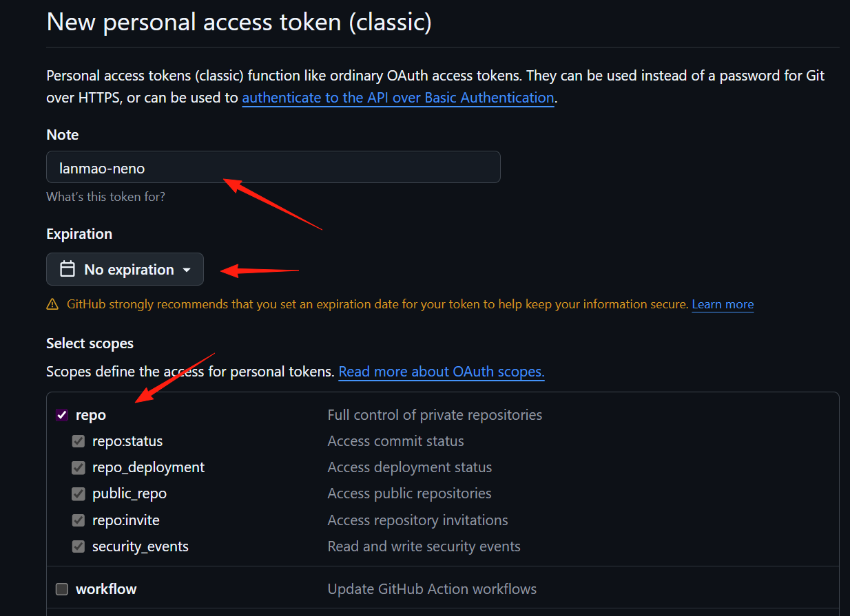
Task: Uncheck the repo scope checkbox
Action: 62,415
